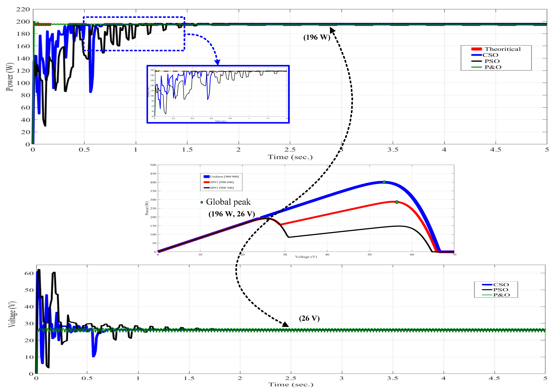Click the green global peak dot on the red curve
Viewport: 555px width, 392px height.
coord(397,202)
